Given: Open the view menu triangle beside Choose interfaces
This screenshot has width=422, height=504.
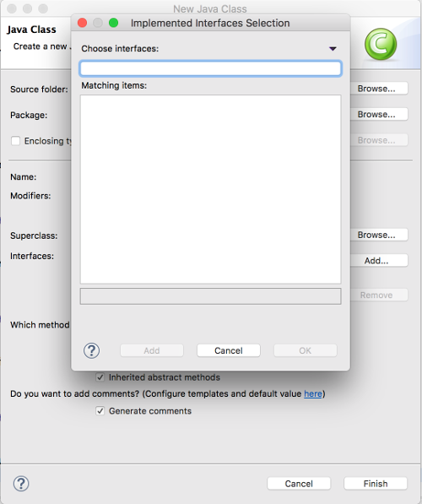Looking at the screenshot, I should tap(333, 49).
